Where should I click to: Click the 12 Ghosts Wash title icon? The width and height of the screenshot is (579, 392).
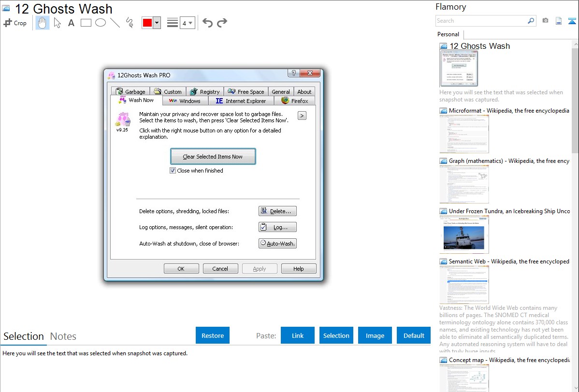[6, 8]
